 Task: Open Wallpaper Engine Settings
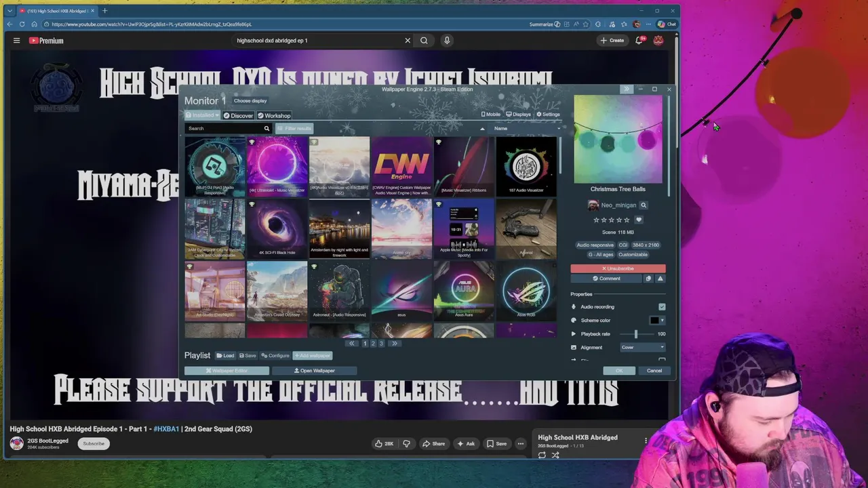(x=548, y=115)
